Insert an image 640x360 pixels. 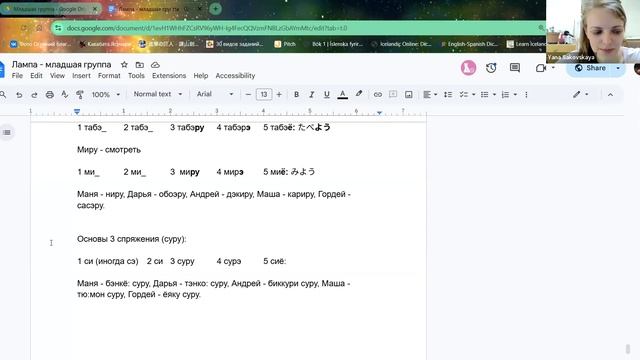tap(408, 95)
